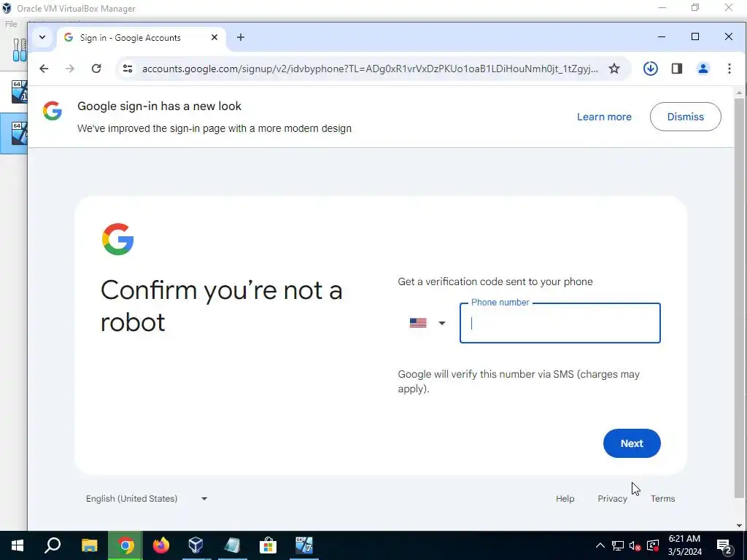Screen dimensions: 747x560
Task: Bookmark this page with the star icon
Action: pos(614,69)
